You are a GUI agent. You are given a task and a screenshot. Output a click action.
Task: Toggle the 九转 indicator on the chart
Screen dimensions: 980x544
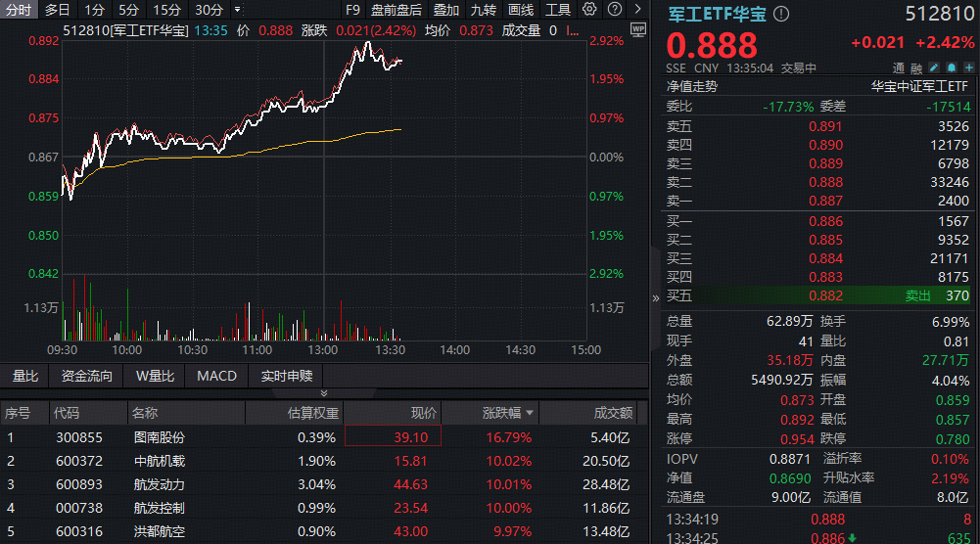(x=483, y=10)
